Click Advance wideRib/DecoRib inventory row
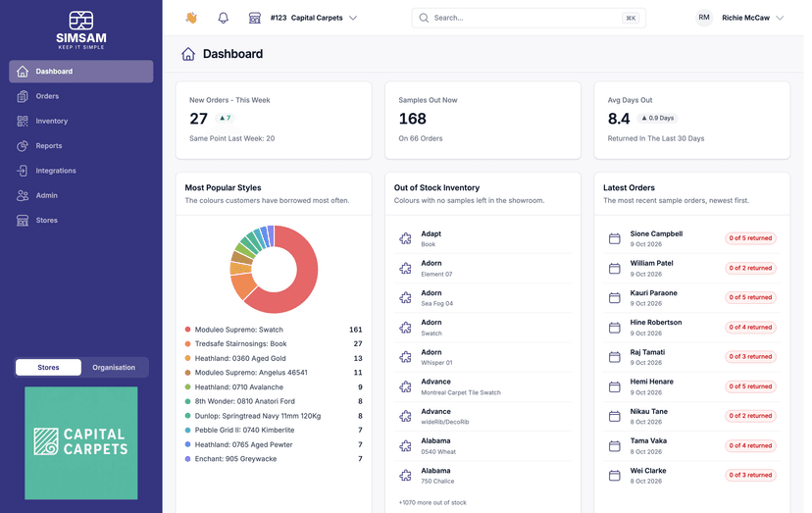Viewport: 812px width, 513px height. (x=482, y=416)
